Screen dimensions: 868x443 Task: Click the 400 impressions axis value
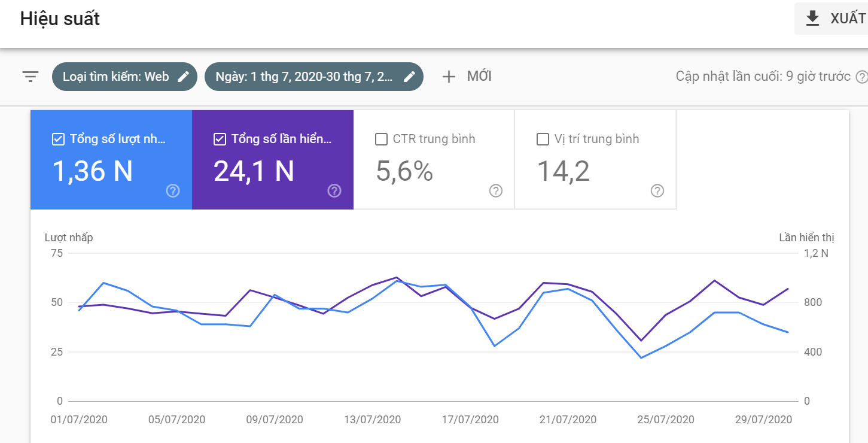(812, 352)
